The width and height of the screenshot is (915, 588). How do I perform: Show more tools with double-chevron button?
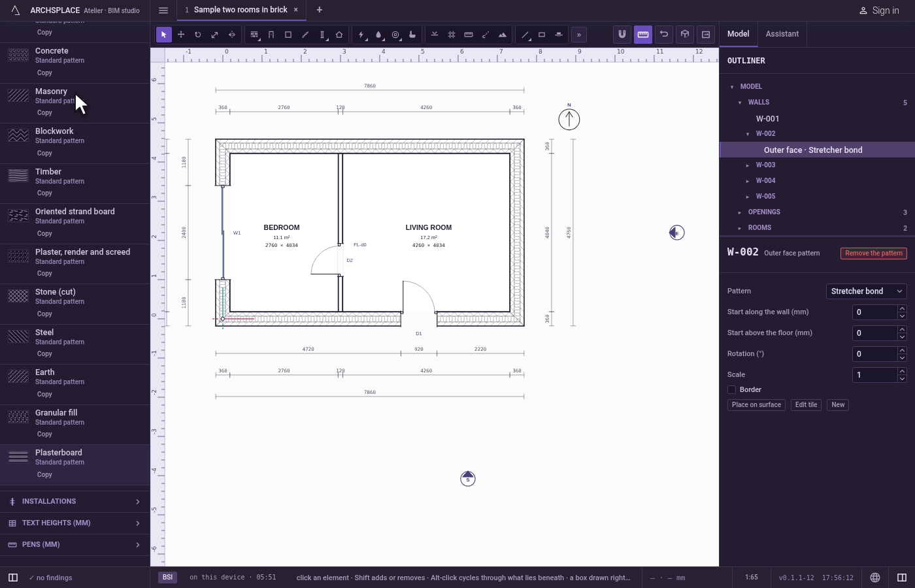[579, 35]
